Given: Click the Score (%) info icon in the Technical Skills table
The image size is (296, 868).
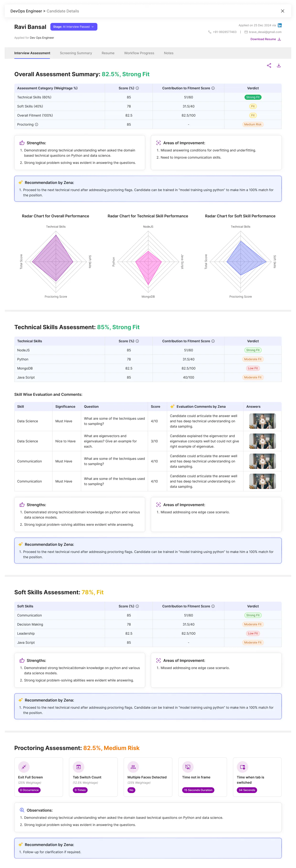Looking at the screenshot, I should (137, 341).
